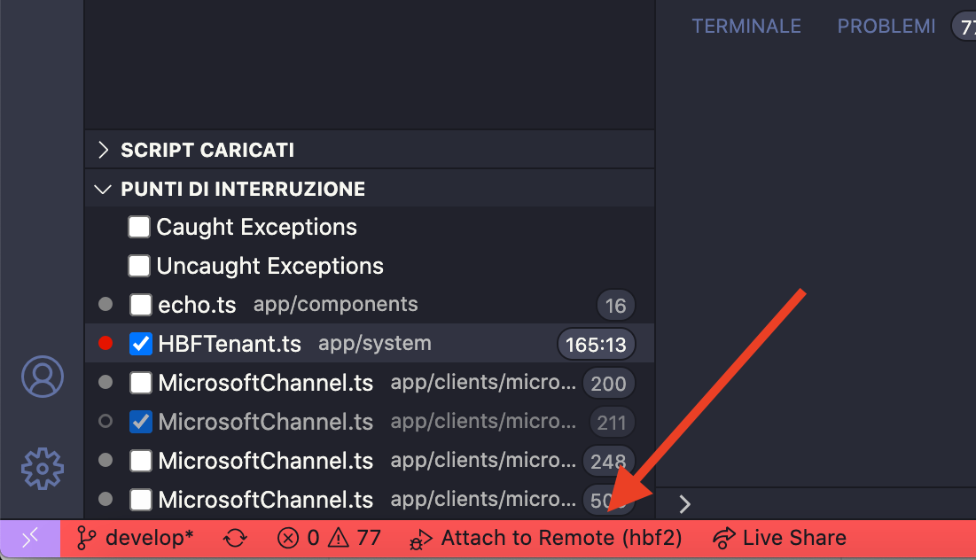This screenshot has height=560, width=976.
Task: Show errors and warnings count in status bar
Action: click(329, 538)
